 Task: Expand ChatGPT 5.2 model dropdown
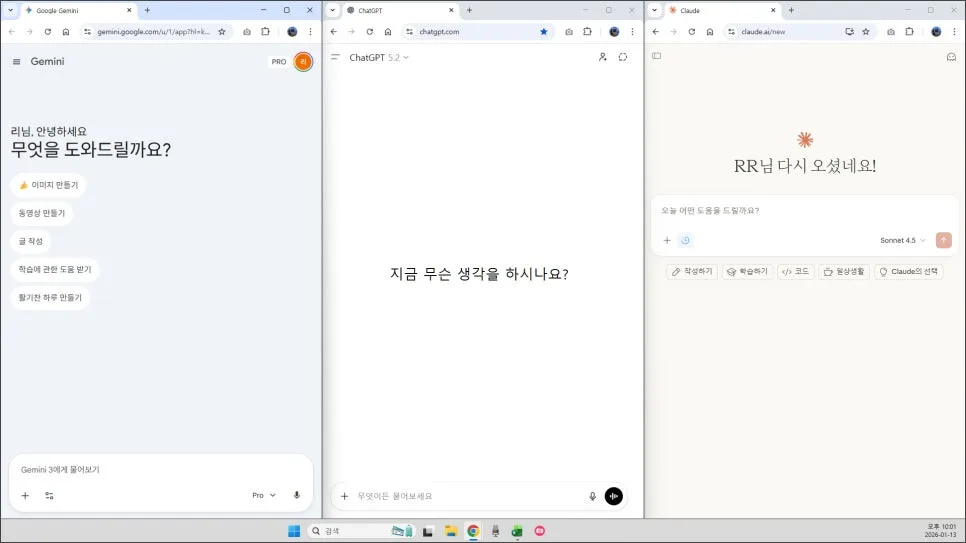click(379, 57)
